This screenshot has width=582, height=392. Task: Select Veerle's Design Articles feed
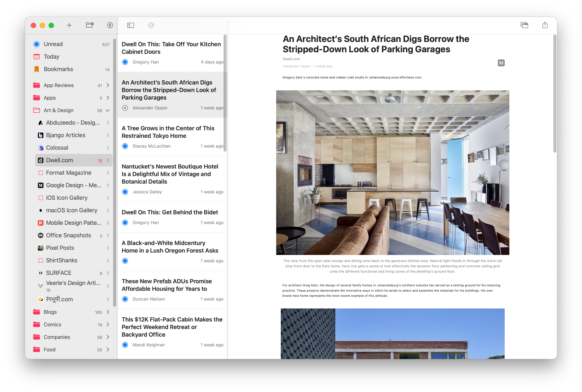click(x=74, y=286)
